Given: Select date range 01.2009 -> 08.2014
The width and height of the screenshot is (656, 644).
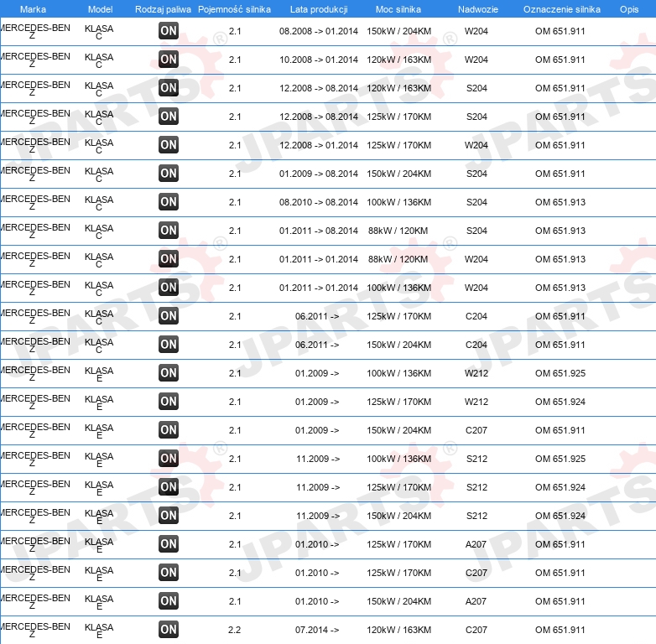Looking at the screenshot, I should click(319, 174).
